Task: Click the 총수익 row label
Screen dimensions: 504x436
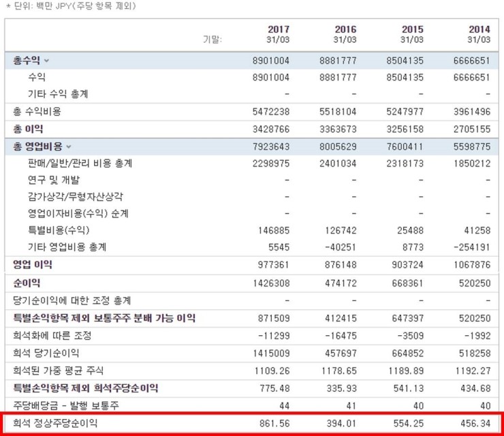Action: pyautogui.click(x=27, y=61)
